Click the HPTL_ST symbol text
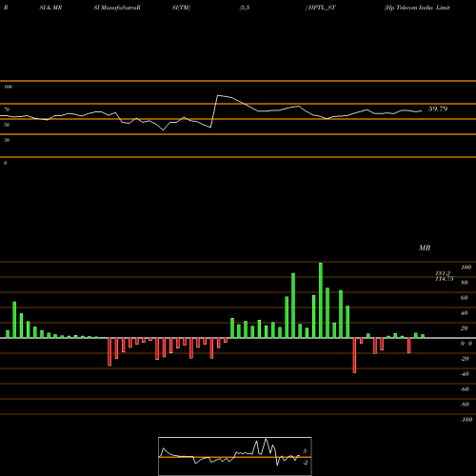The width and height of the screenshot is (476, 476). coord(321,8)
